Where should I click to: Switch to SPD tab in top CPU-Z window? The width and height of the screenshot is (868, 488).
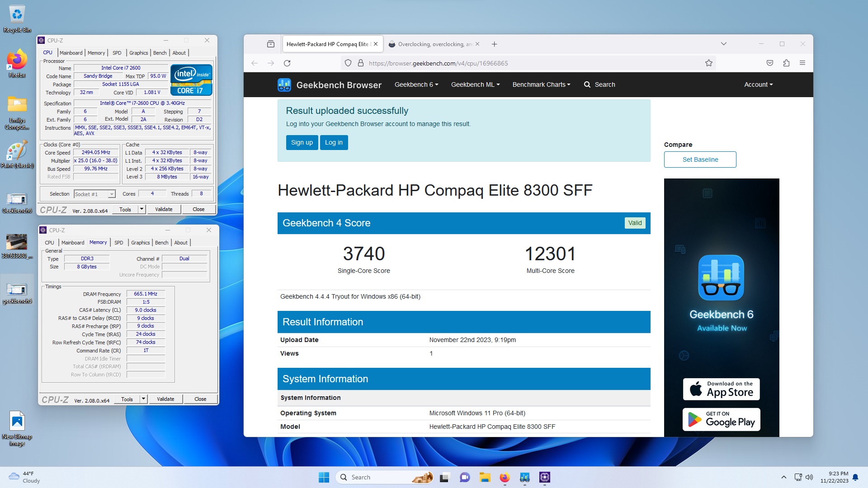117,53
